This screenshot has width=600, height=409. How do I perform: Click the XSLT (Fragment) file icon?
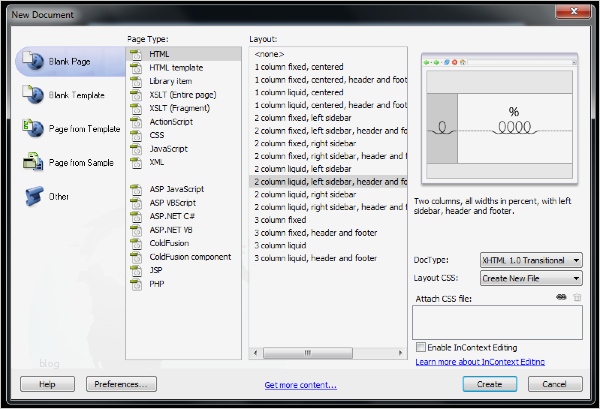(x=136, y=108)
